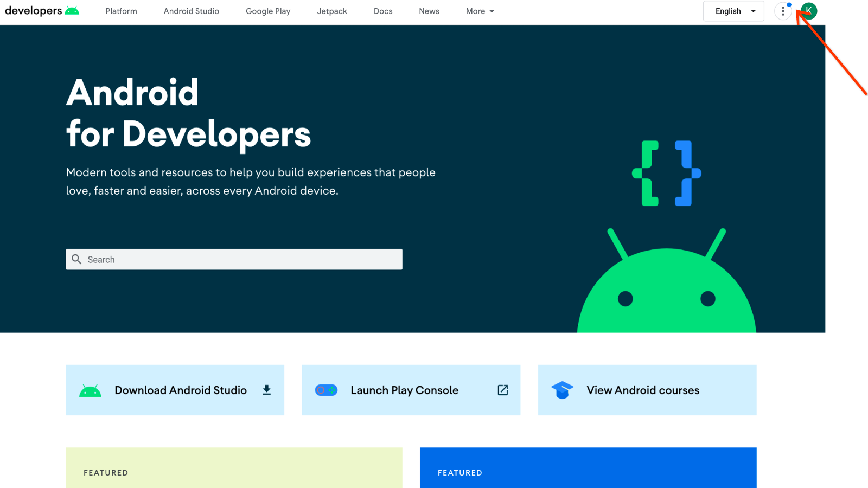This screenshot has width=868, height=488.
Task: Open the News section
Action: [429, 11]
